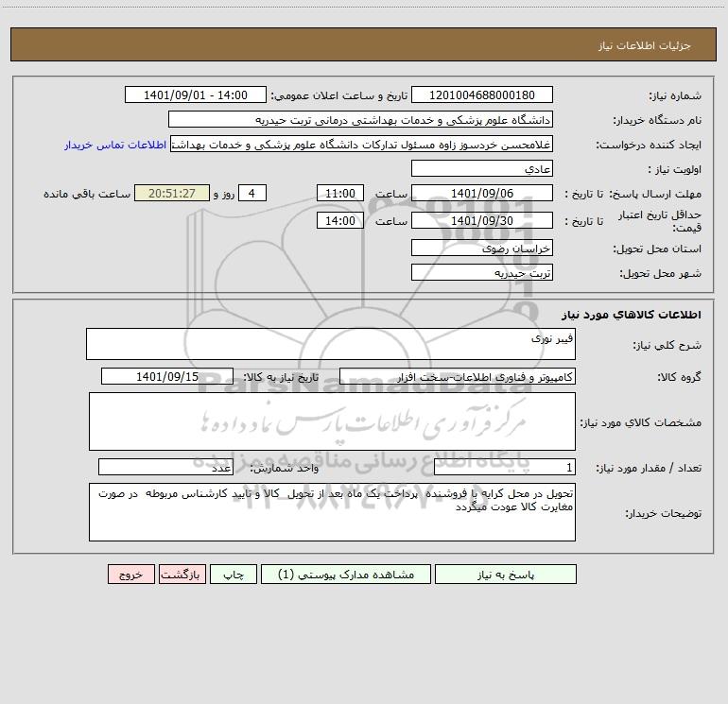Click the تاریخ نیاز به کالا label

[281, 377]
